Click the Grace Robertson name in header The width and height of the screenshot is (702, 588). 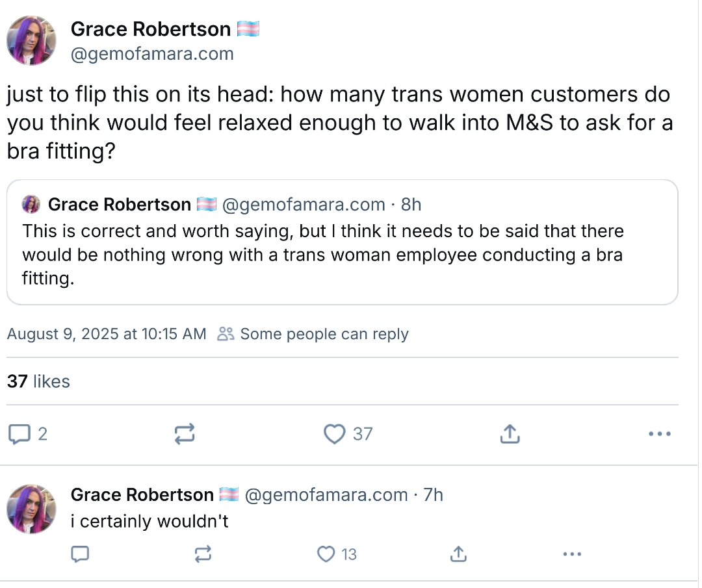click(x=150, y=29)
